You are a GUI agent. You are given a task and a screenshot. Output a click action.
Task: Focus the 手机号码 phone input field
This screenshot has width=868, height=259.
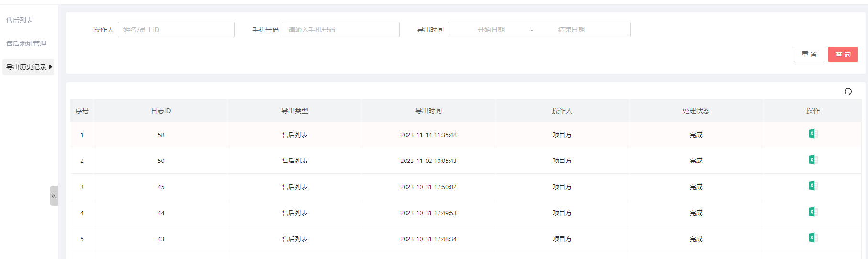(341, 30)
